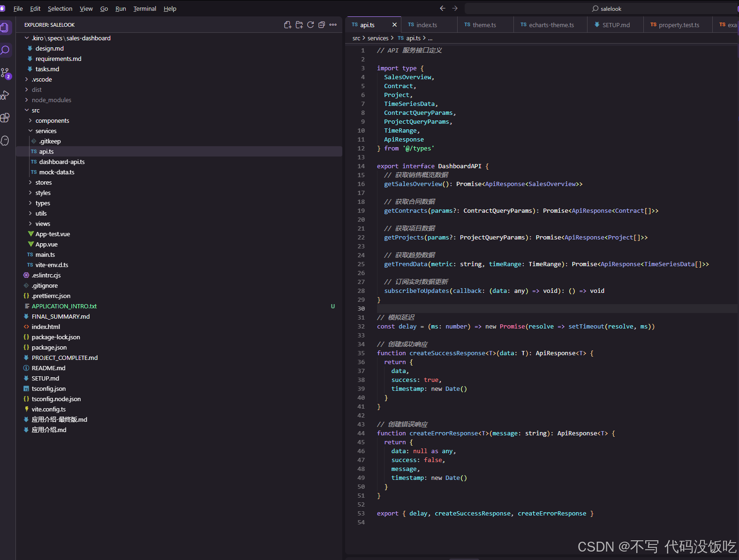
Task: Expand the views folder
Action: 30,224
